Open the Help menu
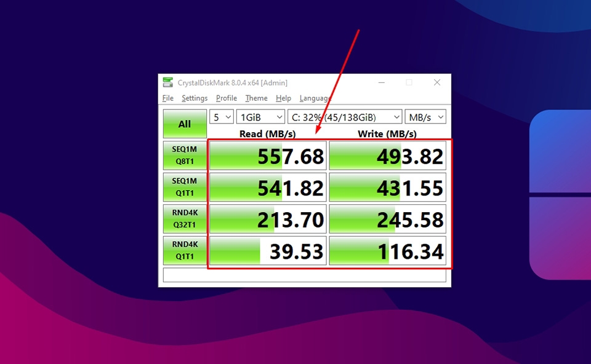Screen dimensions: 591x364 coord(283,98)
